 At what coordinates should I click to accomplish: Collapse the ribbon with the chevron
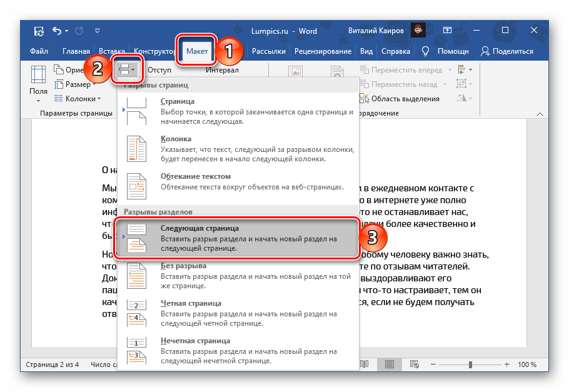click(x=540, y=114)
